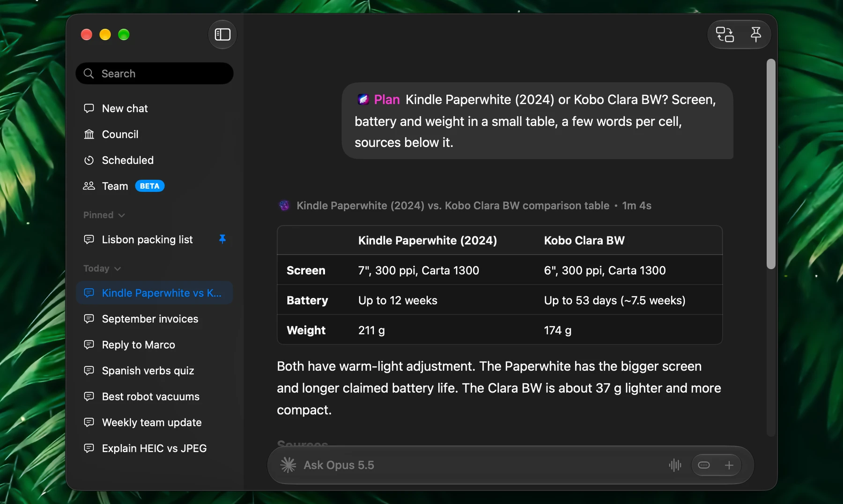
Task: Click the Opus starburst icon
Action: coord(288,465)
